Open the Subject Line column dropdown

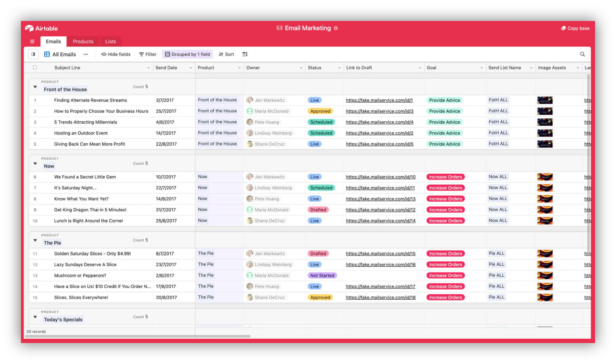tap(148, 68)
